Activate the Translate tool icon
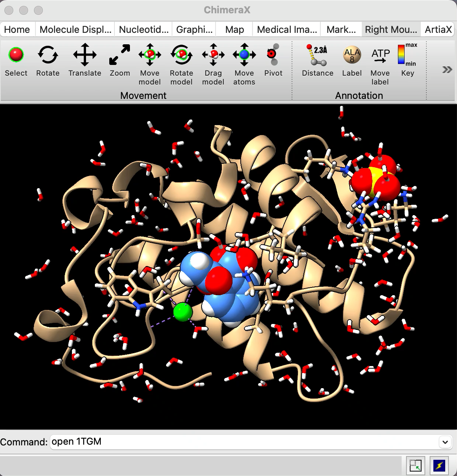 point(85,55)
